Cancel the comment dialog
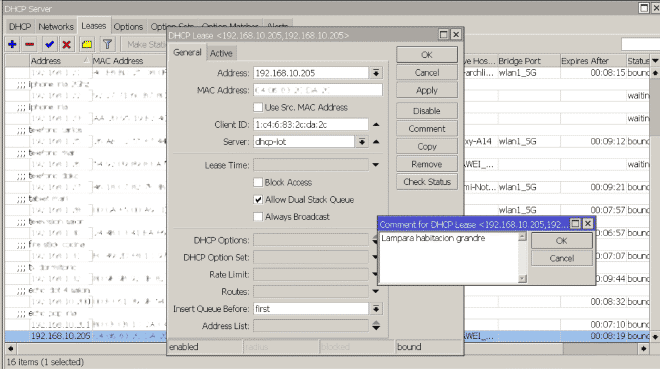 (562, 258)
